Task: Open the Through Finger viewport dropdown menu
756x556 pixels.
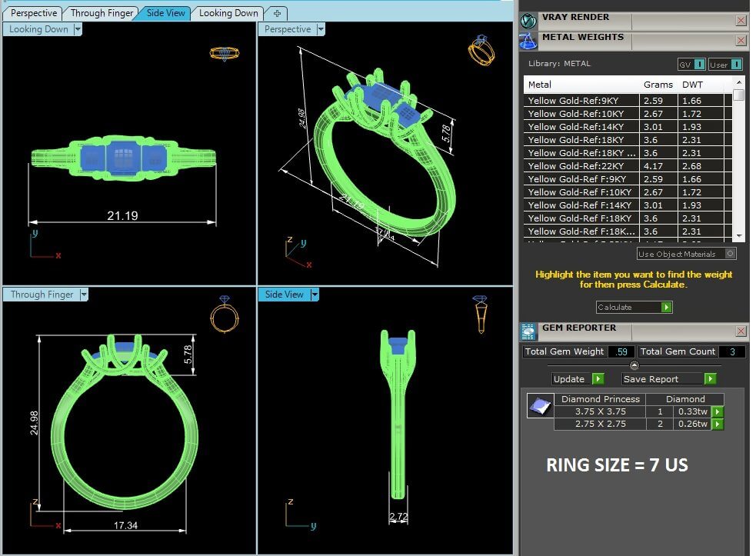Action: (85, 295)
